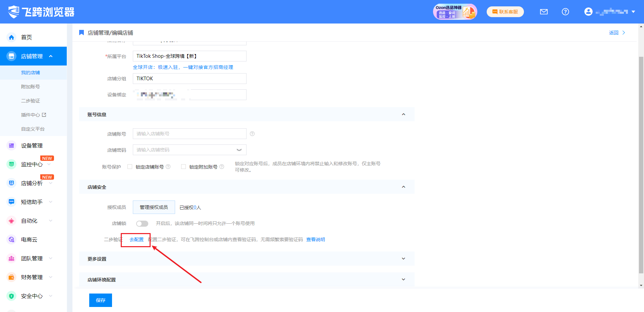
Task: Click the 锁定店铺账号 help icon
Action: 168,167
